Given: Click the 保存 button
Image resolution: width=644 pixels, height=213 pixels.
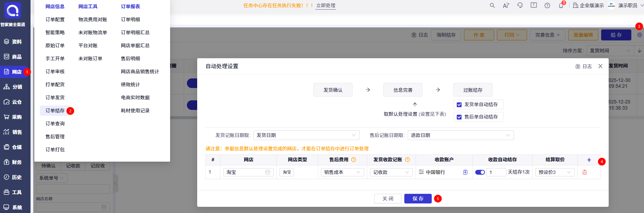Looking at the screenshot, I should [x=418, y=199].
